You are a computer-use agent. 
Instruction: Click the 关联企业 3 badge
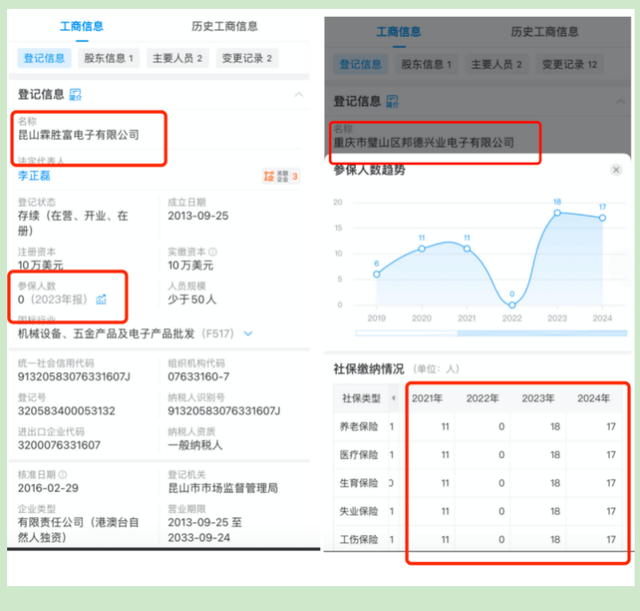tap(281, 176)
